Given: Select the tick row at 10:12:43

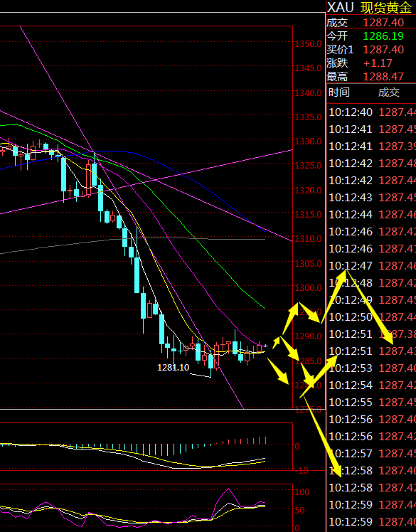Looking at the screenshot, I should (x=372, y=198).
